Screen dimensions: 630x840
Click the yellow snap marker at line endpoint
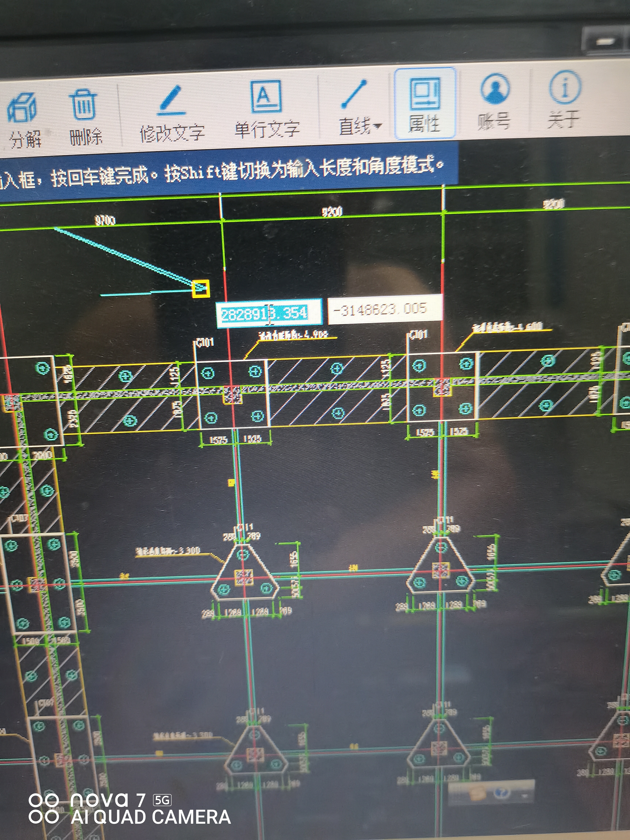(201, 289)
